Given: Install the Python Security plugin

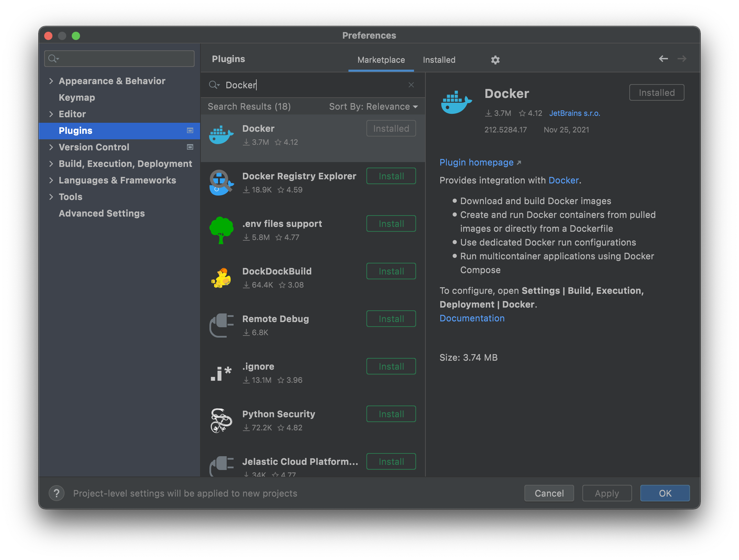Looking at the screenshot, I should coord(391,414).
